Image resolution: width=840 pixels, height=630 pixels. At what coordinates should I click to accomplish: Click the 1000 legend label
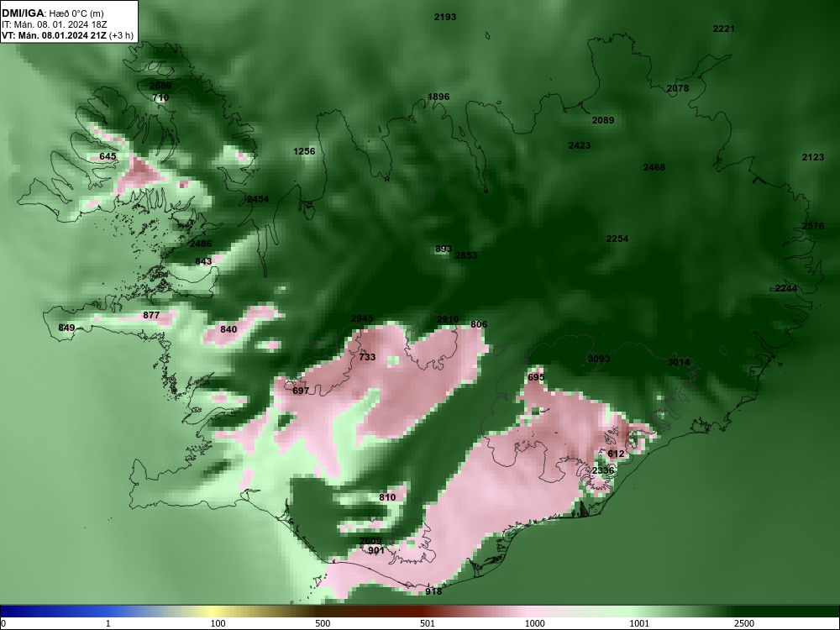coord(534,623)
